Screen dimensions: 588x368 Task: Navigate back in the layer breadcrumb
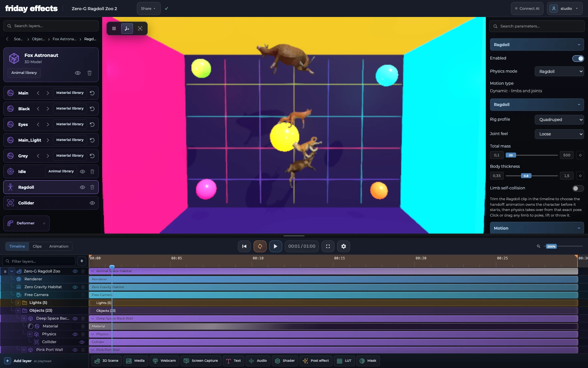click(x=7, y=39)
